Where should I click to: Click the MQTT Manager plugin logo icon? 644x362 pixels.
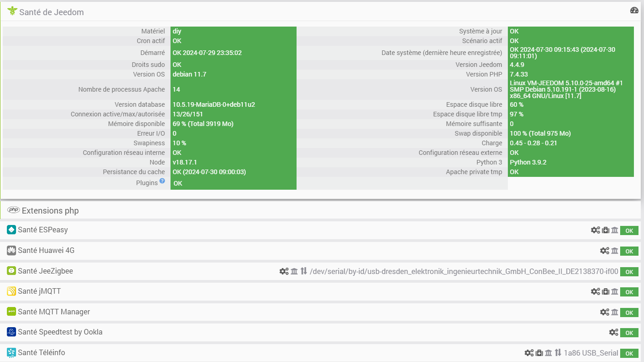11,312
